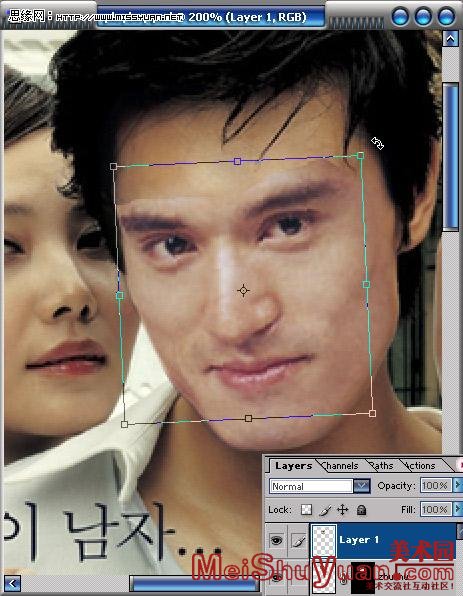The width and height of the screenshot is (463, 596).
Task: Click the link icon beside the black mask
Action: click(x=344, y=580)
